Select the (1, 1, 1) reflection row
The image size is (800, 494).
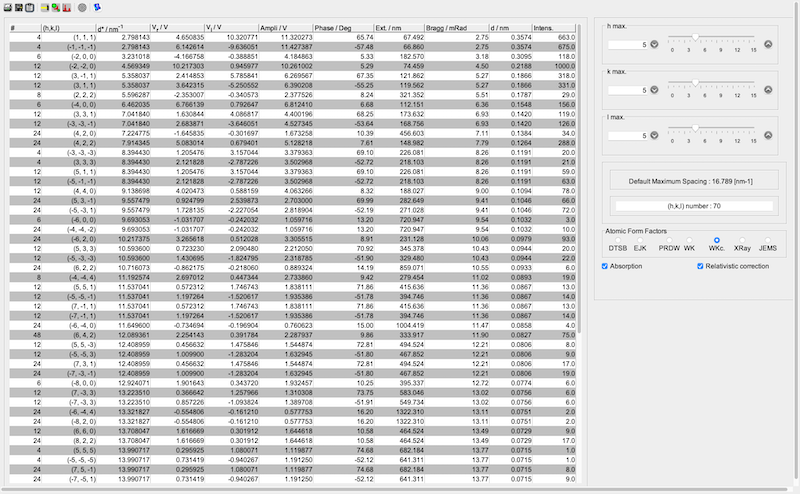pos(292,37)
